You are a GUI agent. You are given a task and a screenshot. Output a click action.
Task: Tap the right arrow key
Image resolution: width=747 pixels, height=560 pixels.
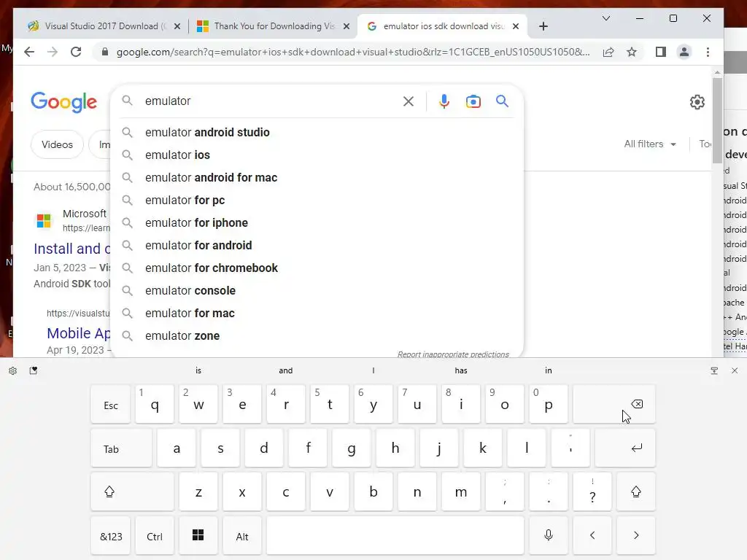coord(636,536)
